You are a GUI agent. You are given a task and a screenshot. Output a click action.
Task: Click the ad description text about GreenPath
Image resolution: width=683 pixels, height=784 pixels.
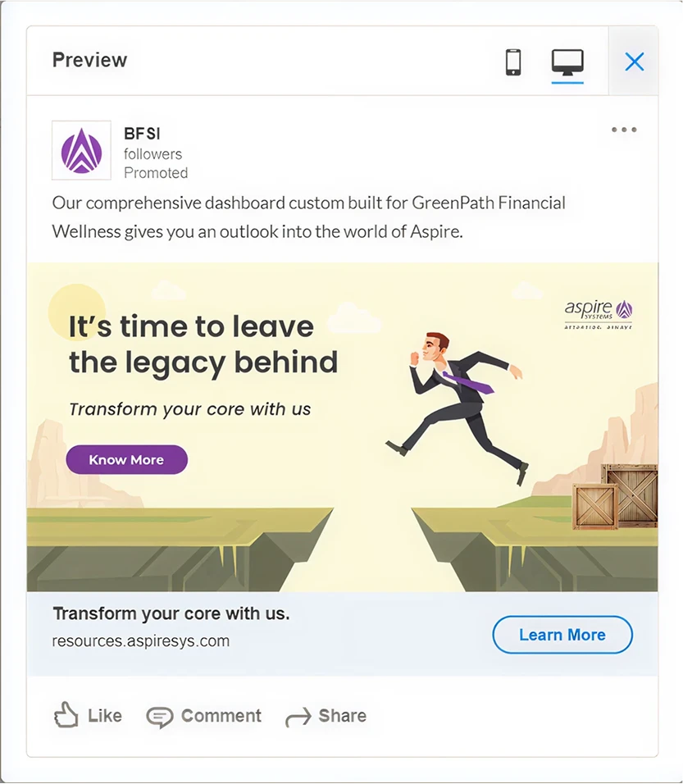tap(308, 217)
